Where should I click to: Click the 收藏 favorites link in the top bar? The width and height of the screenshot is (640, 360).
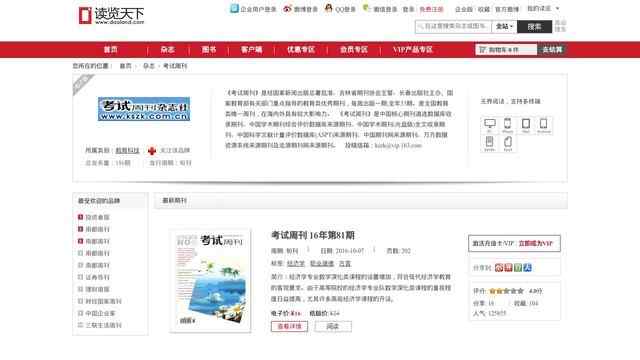click(x=484, y=9)
